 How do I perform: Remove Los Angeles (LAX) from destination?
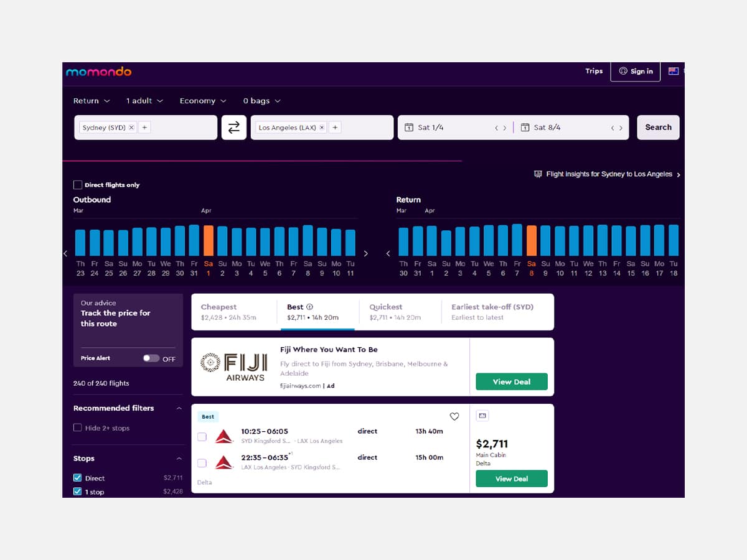click(x=322, y=128)
